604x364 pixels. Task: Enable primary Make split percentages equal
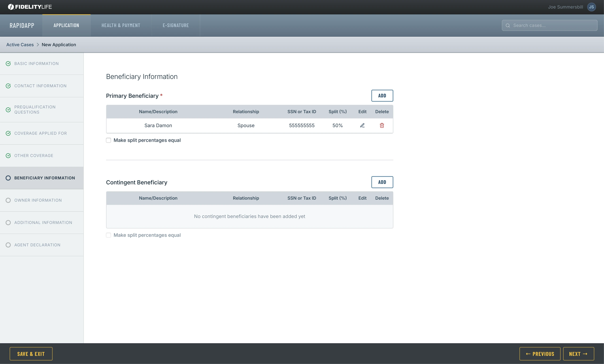[108, 140]
